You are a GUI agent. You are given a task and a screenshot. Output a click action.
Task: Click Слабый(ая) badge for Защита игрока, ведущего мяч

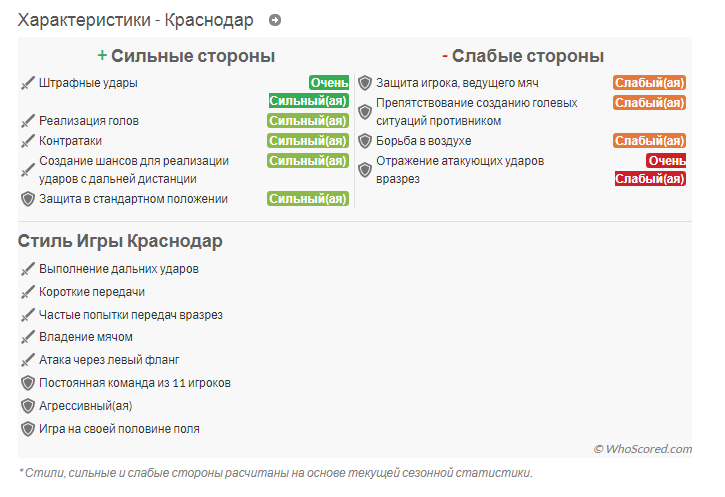coord(650,83)
